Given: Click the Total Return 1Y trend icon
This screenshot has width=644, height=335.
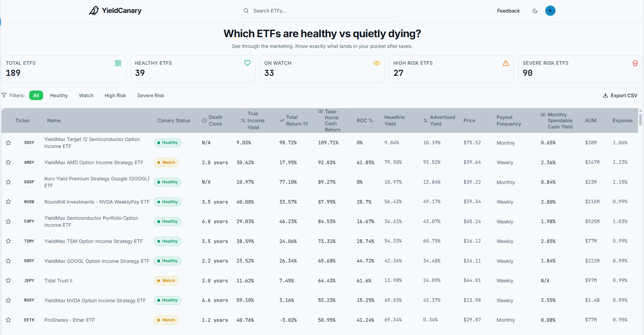Looking at the screenshot, I should coord(282,121).
